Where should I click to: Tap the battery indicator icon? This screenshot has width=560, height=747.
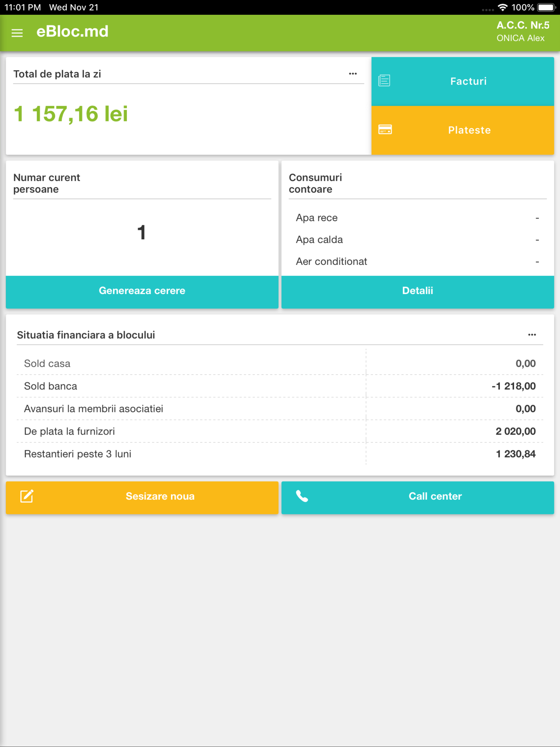tap(547, 7)
